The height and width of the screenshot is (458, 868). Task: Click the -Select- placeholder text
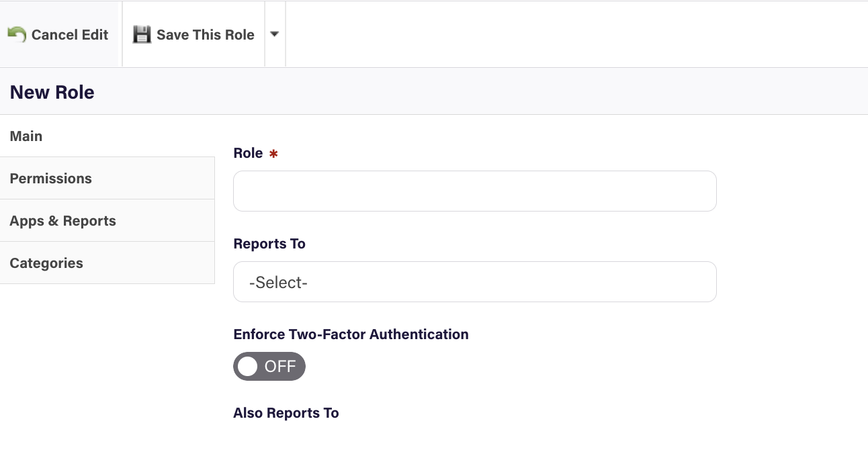[x=278, y=283]
